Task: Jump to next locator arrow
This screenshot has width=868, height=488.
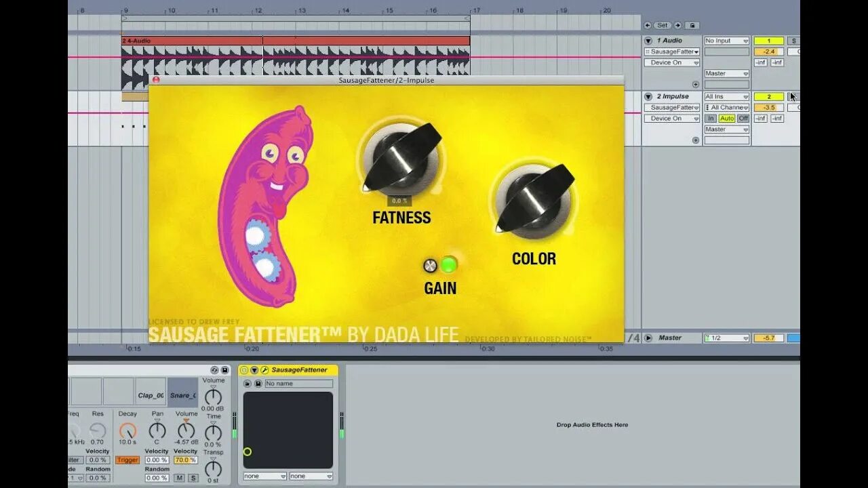Action: click(x=677, y=25)
